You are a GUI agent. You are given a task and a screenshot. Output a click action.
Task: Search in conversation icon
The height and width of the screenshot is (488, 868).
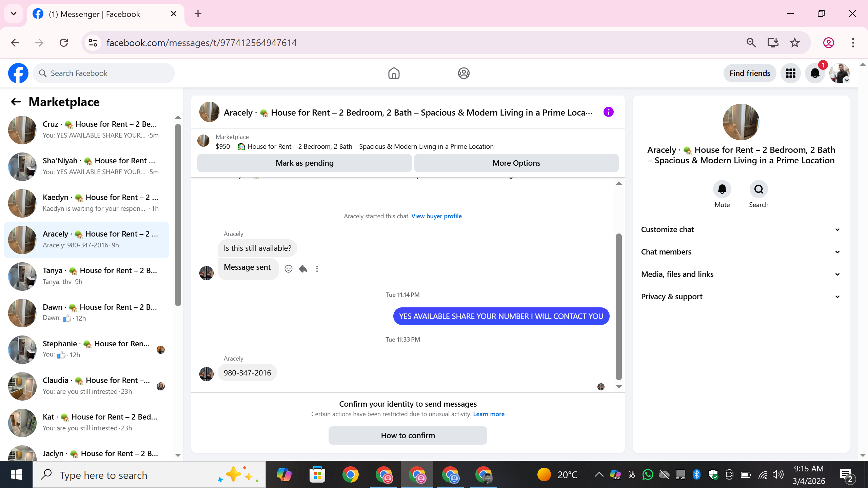758,189
